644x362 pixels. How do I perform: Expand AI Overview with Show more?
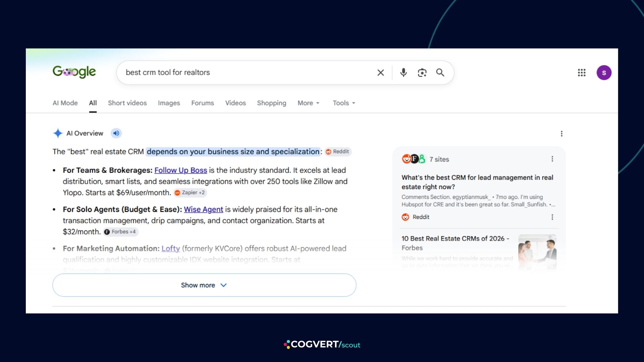click(204, 285)
